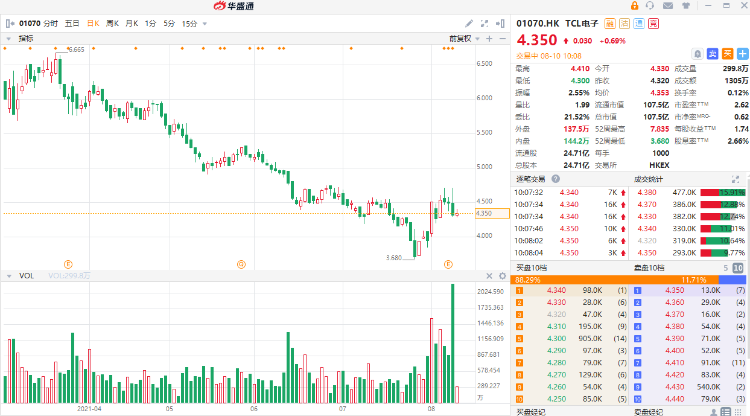Switch to 1分 one-minute chart
Viewport: 750px width, 416px height.
click(x=151, y=23)
